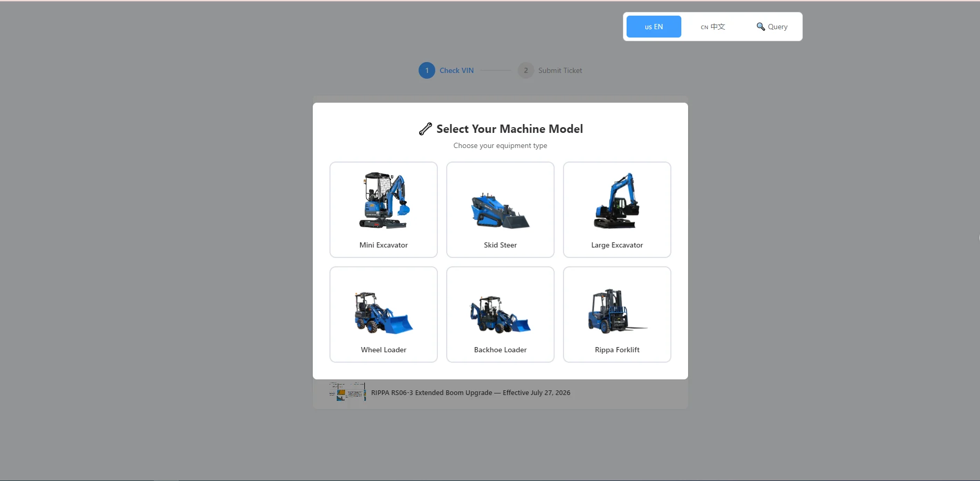Click the Large Excavator label
Image resolution: width=980 pixels, height=481 pixels.
[617, 245]
